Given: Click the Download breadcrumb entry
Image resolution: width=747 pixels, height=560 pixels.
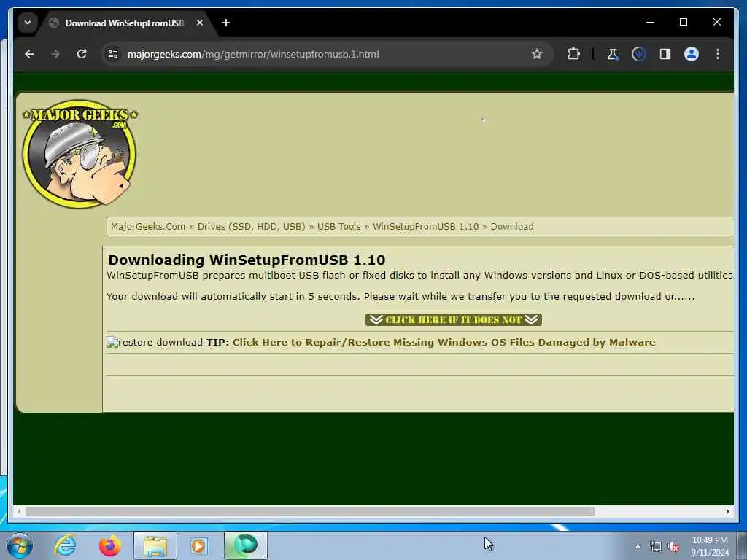Looking at the screenshot, I should point(512,227).
